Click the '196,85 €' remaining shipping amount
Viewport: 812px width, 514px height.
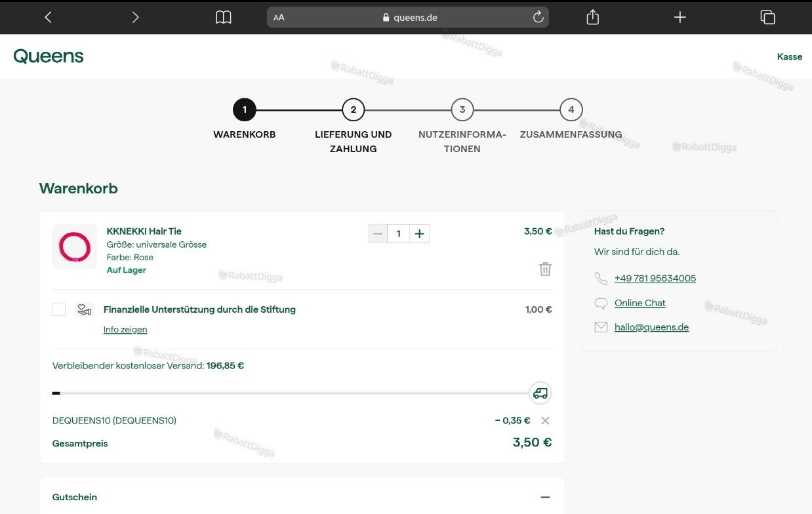point(225,366)
